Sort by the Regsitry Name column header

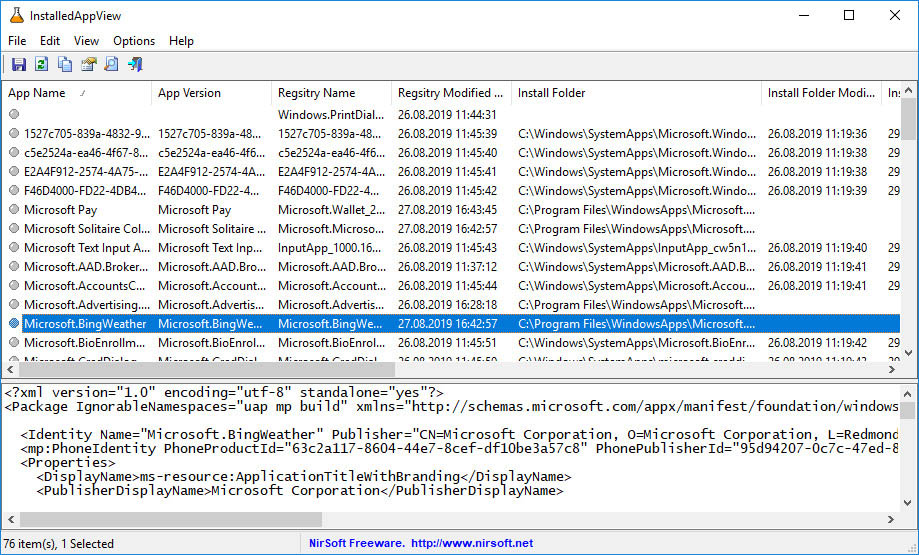[x=331, y=93]
